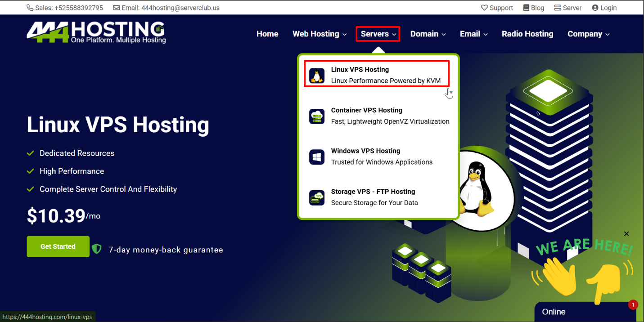Click the 444 Hosting logo
644x322 pixels.
(96, 32)
